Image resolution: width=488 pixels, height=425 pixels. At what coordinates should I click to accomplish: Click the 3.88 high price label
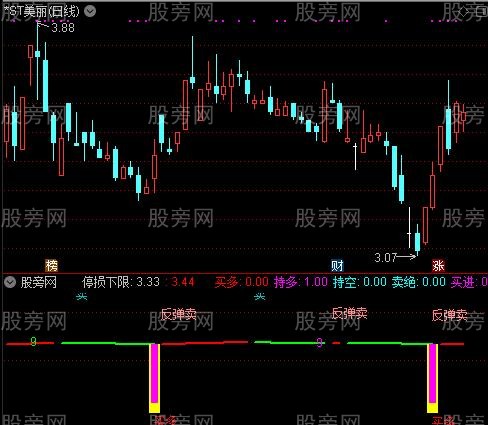pos(63,28)
